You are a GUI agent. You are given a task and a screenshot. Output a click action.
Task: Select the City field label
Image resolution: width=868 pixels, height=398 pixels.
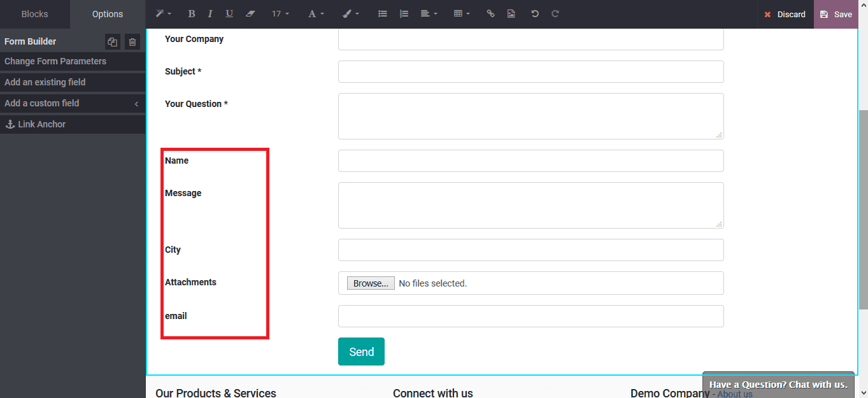pos(173,250)
